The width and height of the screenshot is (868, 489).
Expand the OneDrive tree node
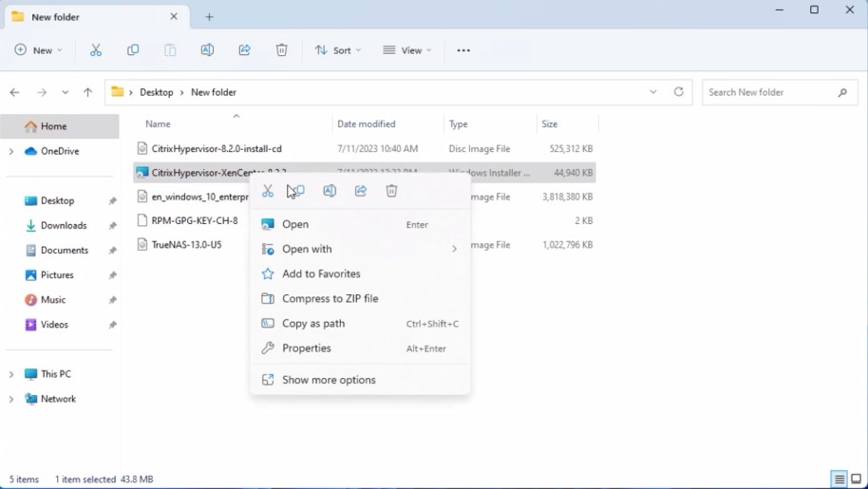coord(11,151)
